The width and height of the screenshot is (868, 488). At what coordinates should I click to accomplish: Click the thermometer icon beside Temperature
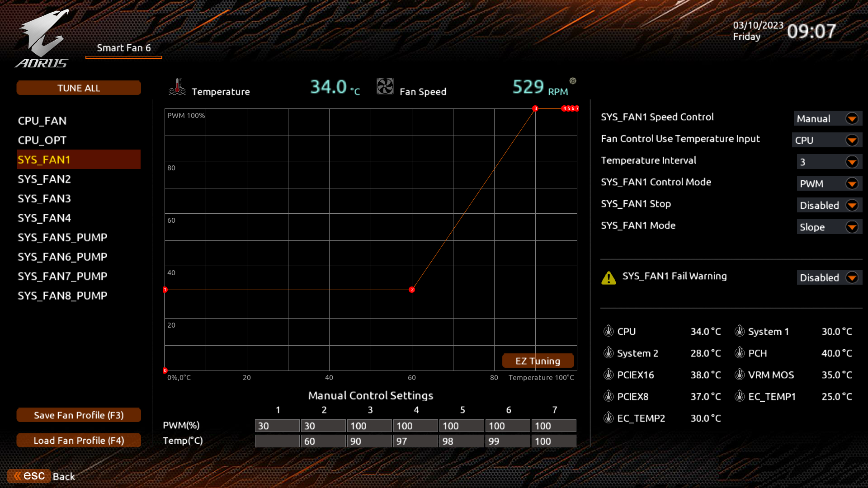point(177,87)
